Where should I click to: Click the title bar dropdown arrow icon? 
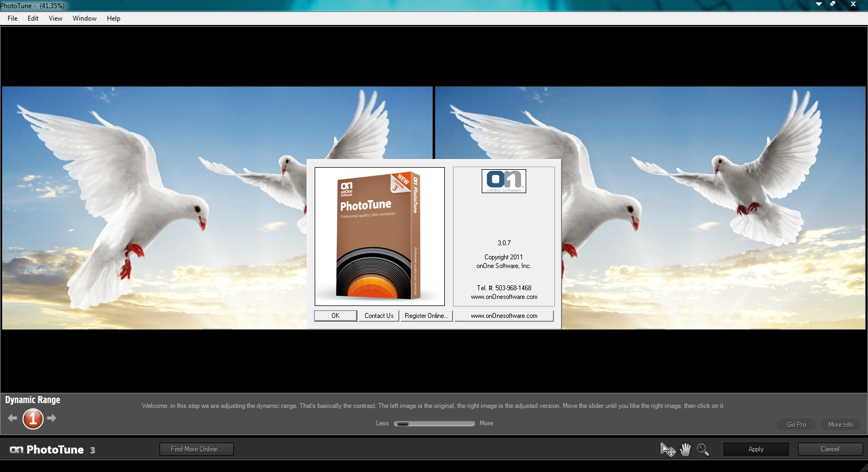819,4
